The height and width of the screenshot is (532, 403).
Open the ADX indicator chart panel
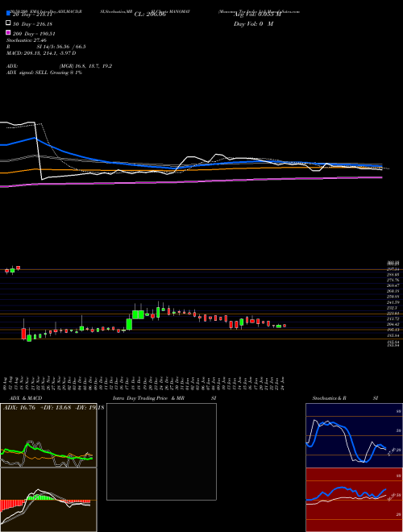pos(48,435)
